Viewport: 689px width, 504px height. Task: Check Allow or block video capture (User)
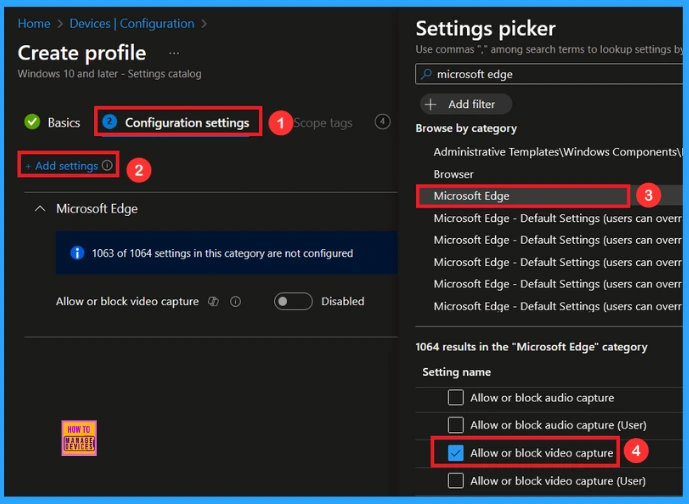[x=456, y=480]
